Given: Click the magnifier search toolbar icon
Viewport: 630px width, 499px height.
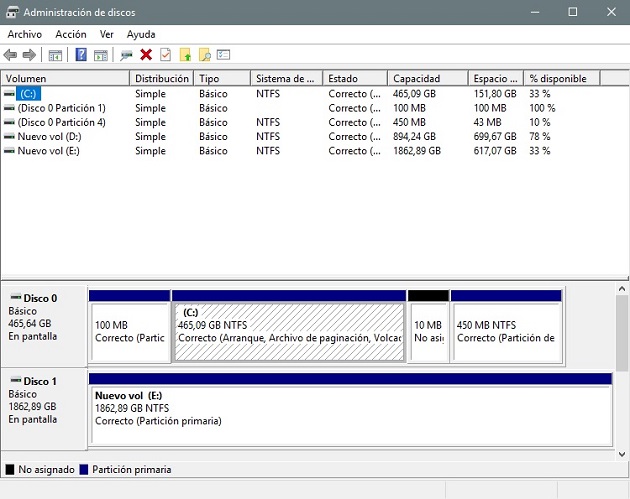Looking at the screenshot, I should click(x=204, y=55).
